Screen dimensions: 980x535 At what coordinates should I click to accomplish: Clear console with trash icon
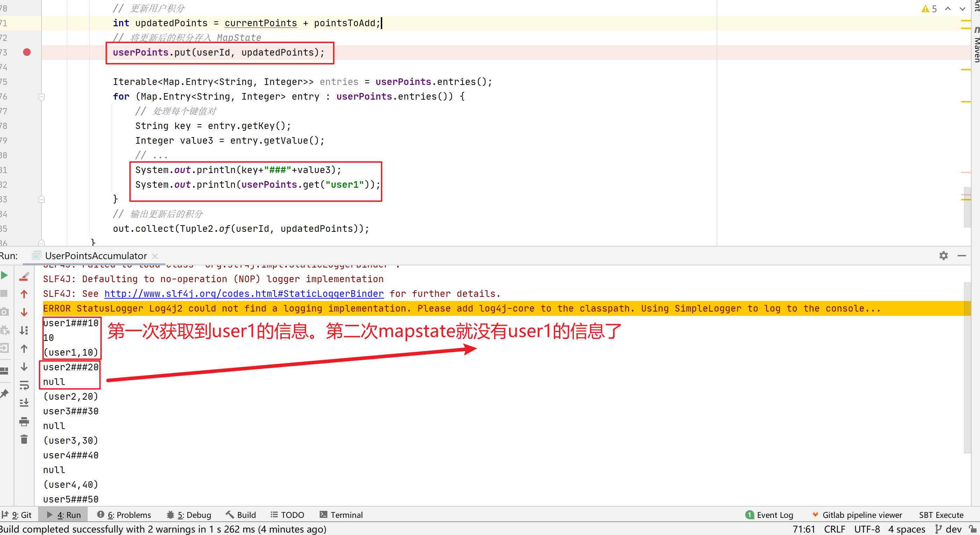(24, 440)
